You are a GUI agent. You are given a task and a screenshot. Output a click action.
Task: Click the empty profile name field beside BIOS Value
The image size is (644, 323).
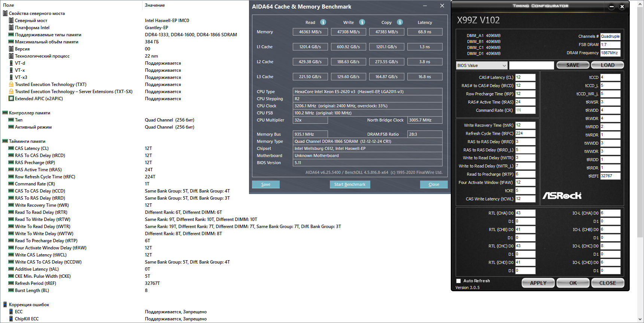(532, 65)
